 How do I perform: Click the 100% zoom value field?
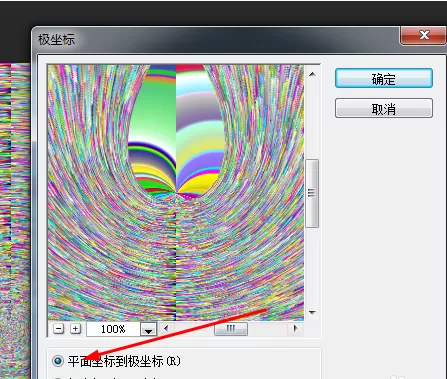pos(113,329)
